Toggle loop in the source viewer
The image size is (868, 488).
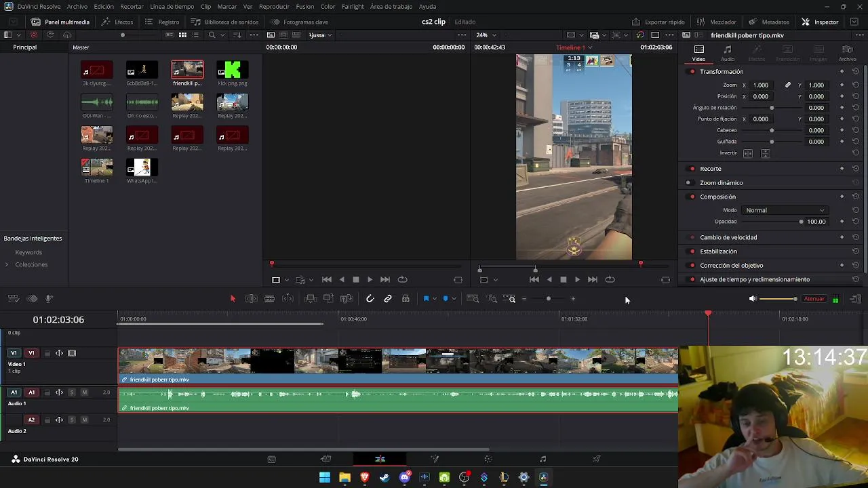pyautogui.click(x=403, y=279)
